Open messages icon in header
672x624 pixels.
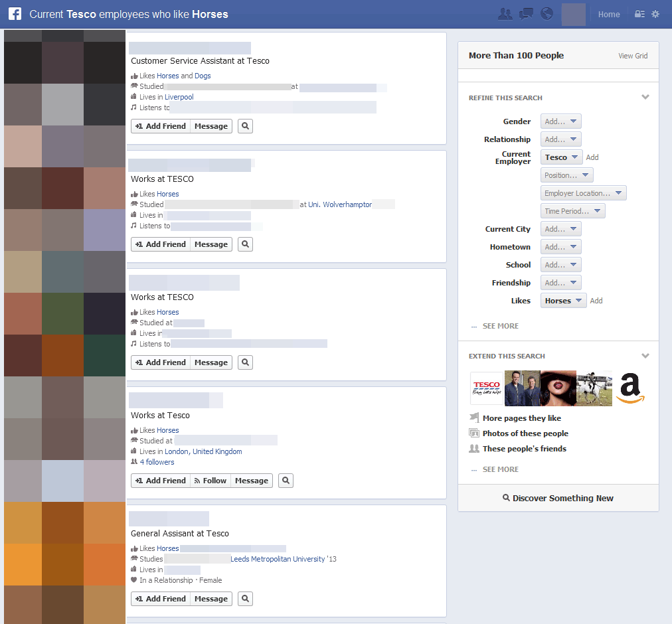pyautogui.click(x=526, y=14)
